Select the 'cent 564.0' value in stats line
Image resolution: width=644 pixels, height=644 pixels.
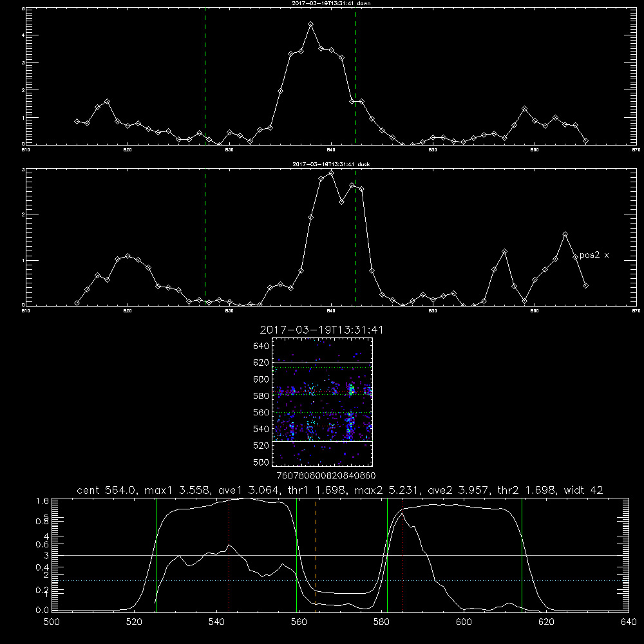106,490
